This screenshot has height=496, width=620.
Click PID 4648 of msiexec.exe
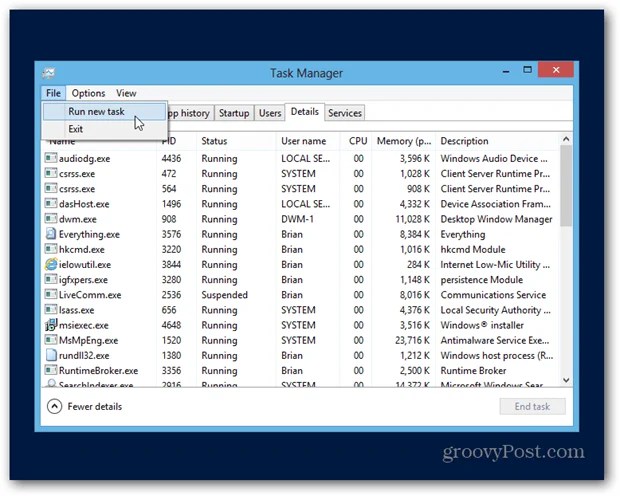coord(171,325)
